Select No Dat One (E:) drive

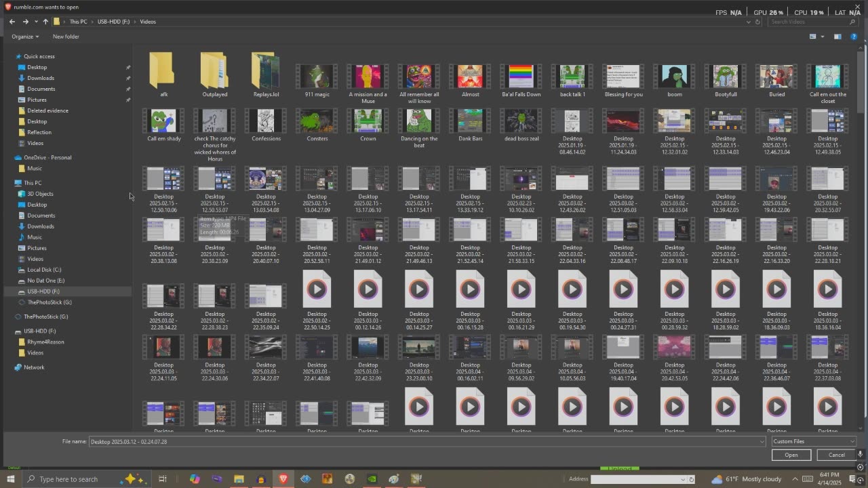pyautogui.click(x=45, y=281)
